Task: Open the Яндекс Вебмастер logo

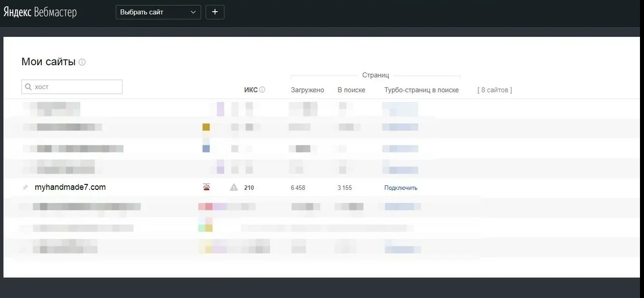Action: (40, 12)
